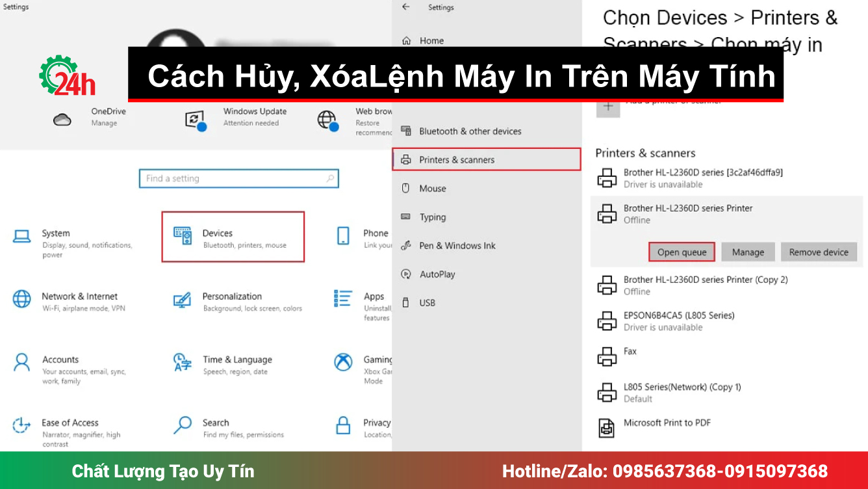Expand the EPSON6B4CA5 printer entry

(715, 320)
